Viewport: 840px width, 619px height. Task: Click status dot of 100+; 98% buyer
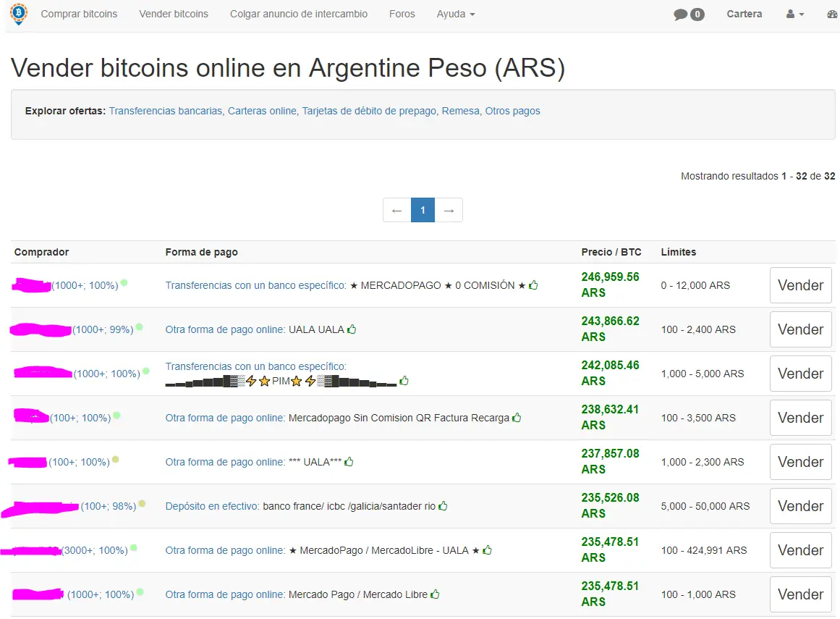pyautogui.click(x=142, y=503)
